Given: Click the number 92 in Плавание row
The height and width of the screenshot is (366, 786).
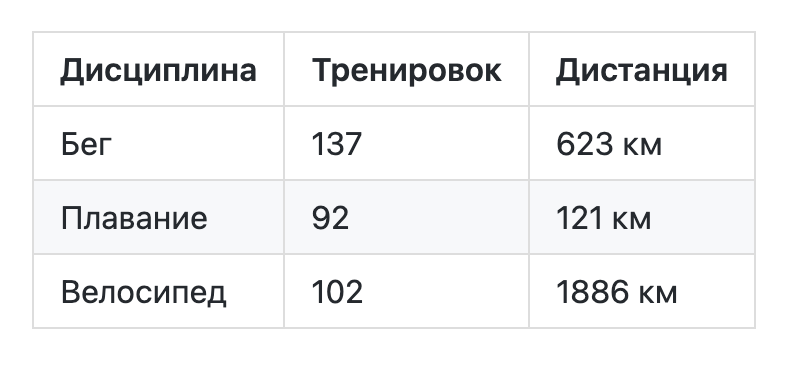Looking at the screenshot, I should coord(330,218).
